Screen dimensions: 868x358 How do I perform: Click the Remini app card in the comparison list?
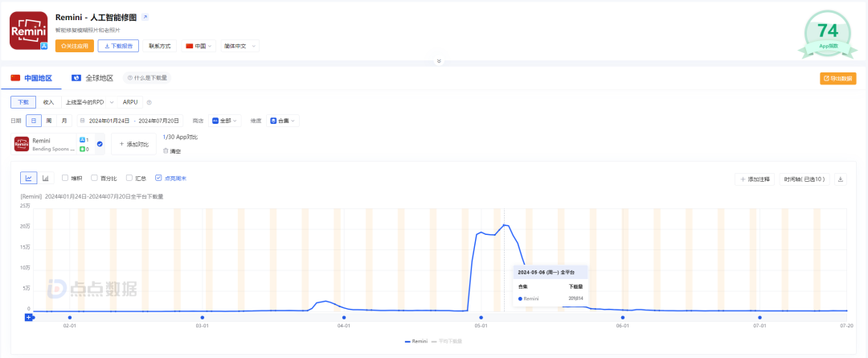tap(59, 144)
